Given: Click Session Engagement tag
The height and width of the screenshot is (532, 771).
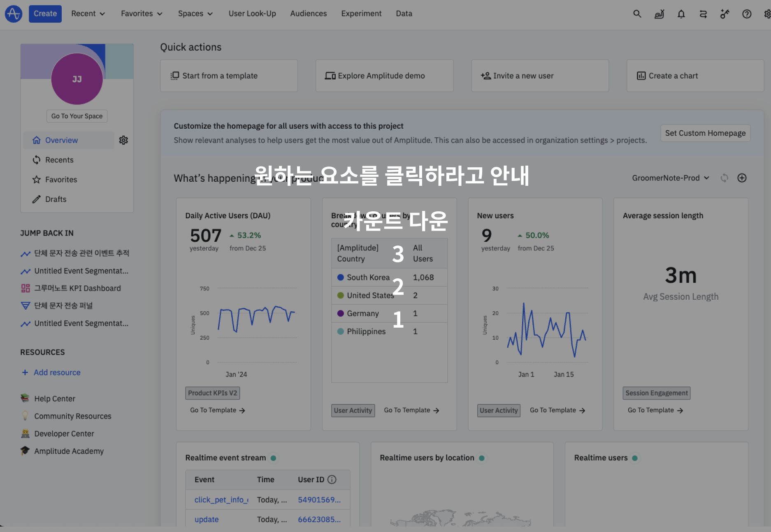Looking at the screenshot, I should coord(657,393).
